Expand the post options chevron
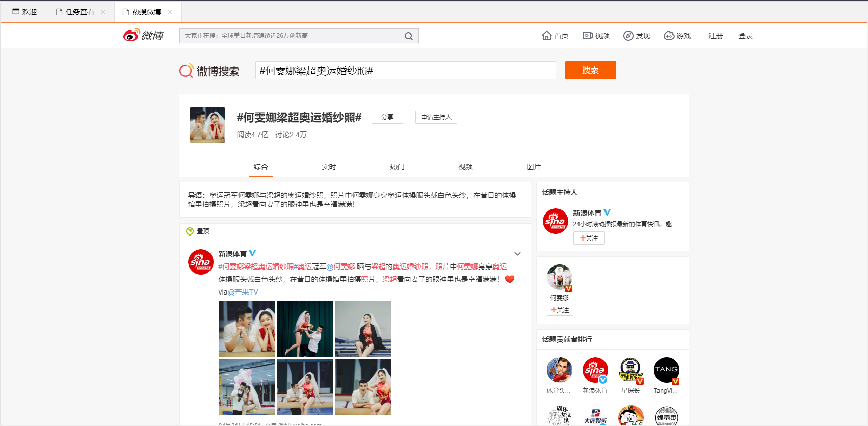The width and height of the screenshot is (868, 426). [x=517, y=254]
